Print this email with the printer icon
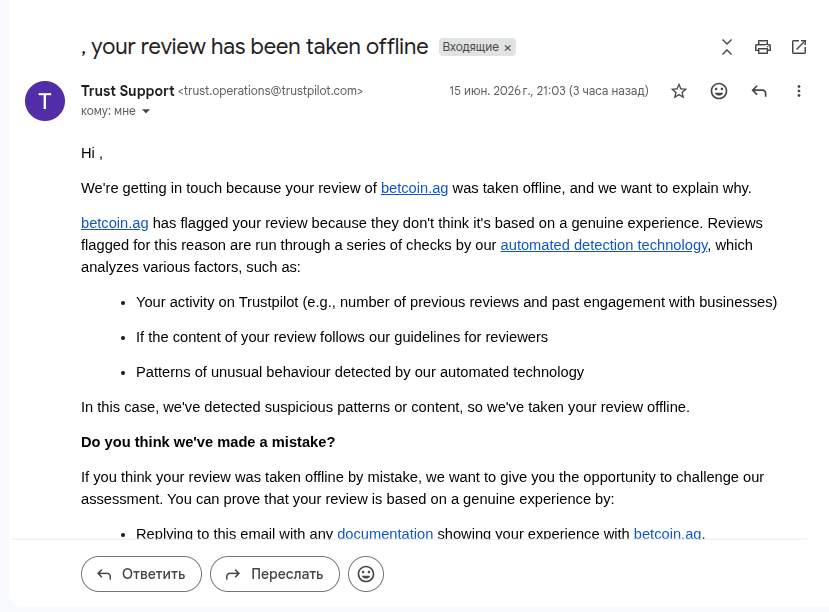This screenshot has height=612, width=829. [x=762, y=47]
